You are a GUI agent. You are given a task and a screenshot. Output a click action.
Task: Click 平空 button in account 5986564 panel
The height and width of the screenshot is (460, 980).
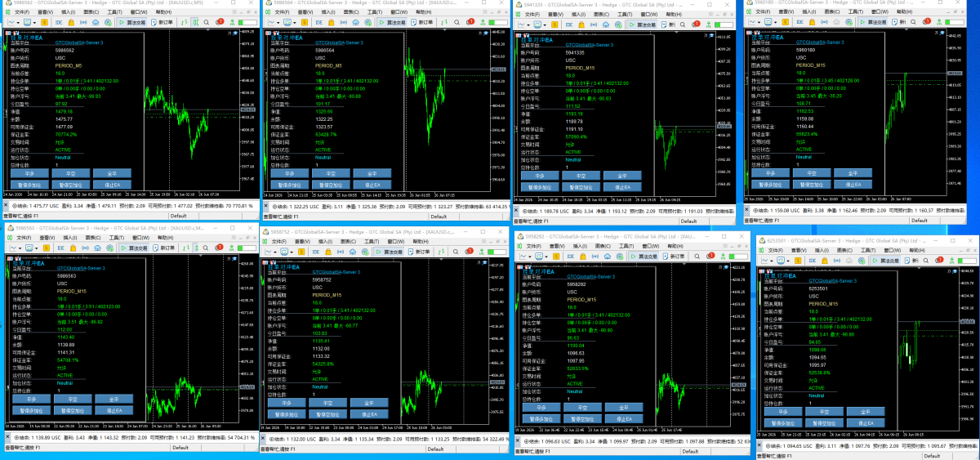(x=331, y=173)
